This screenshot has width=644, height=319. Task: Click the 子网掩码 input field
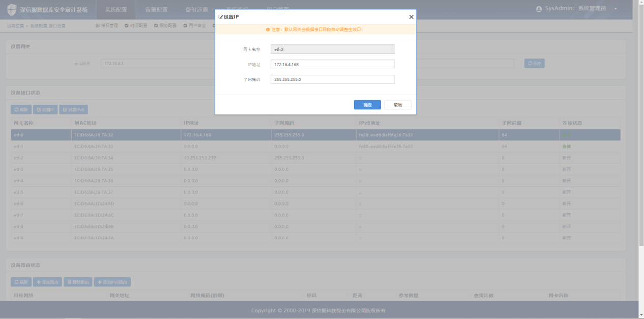tap(332, 79)
